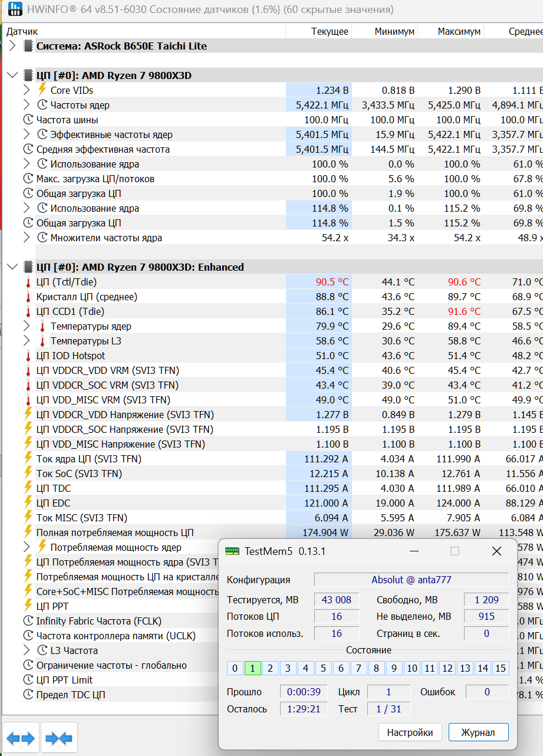Click the lightning icon beside ЦП EDC
The image size is (543, 756).
pyautogui.click(x=28, y=503)
